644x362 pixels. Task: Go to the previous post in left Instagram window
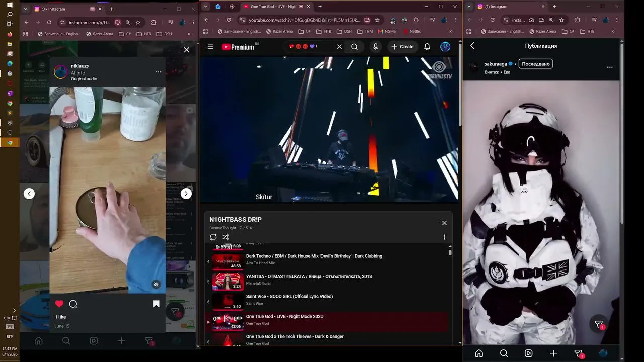[29, 194]
